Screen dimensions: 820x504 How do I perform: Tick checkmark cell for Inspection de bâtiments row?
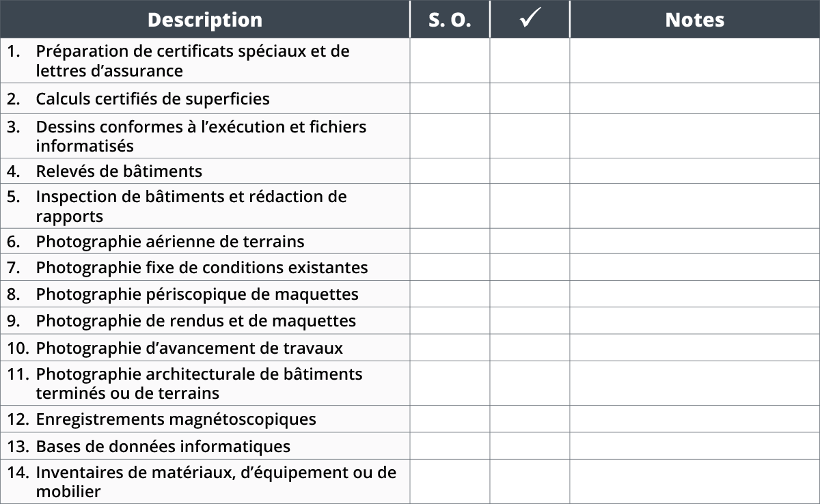[x=530, y=206]
